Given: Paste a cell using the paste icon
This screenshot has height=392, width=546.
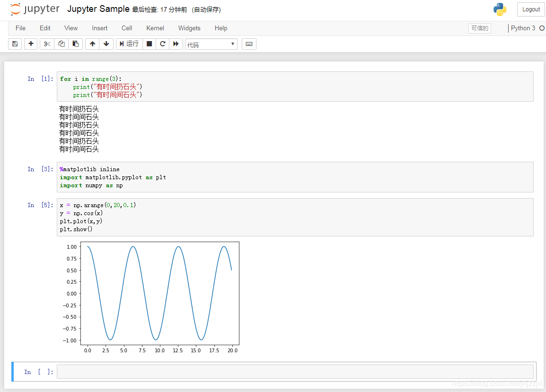Looking at the screenshot, I should [x=76, y=44].
